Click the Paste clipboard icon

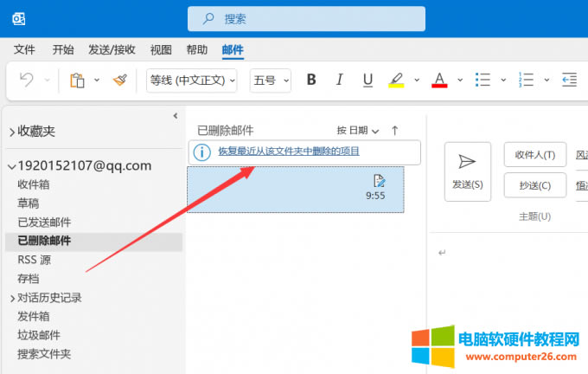click(77, 81)
